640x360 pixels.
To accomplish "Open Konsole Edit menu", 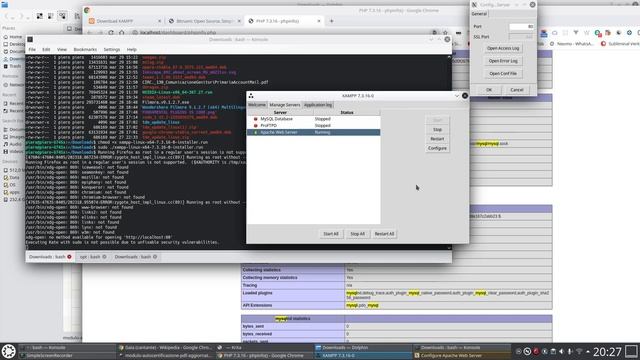I will 46,49.
